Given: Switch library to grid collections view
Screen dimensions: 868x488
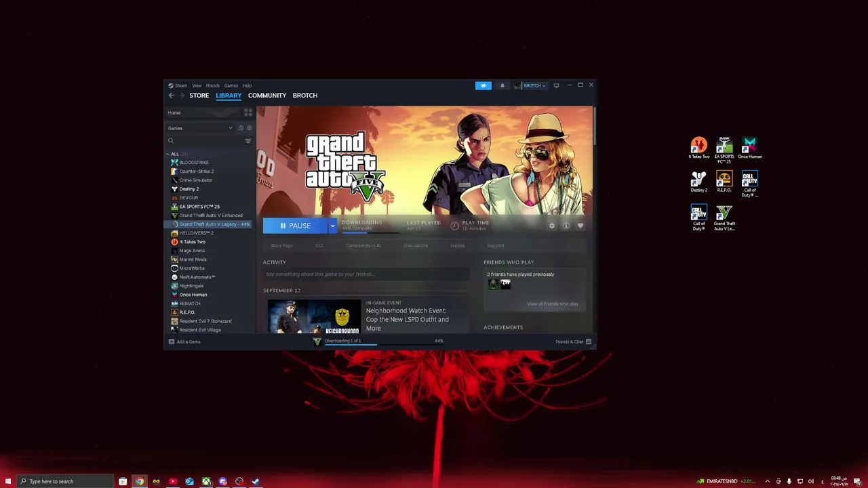Looking at the screenshot, I should click(248, 113).
